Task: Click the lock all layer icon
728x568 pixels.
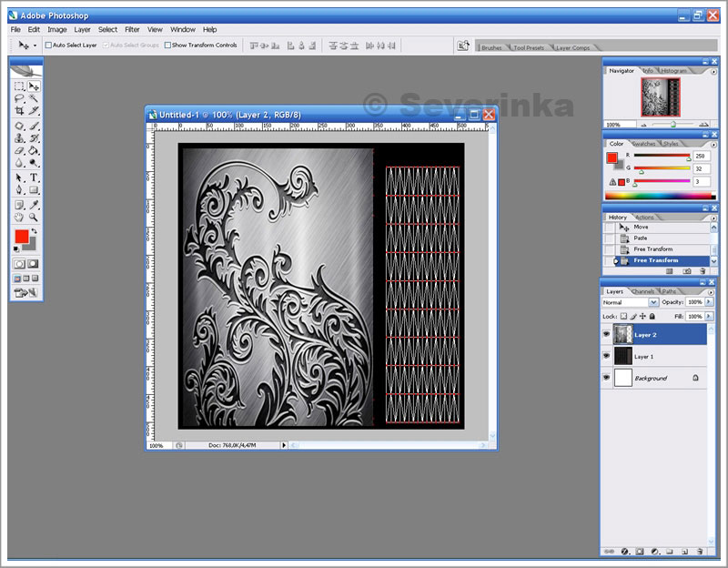Action: click(652, 316)
